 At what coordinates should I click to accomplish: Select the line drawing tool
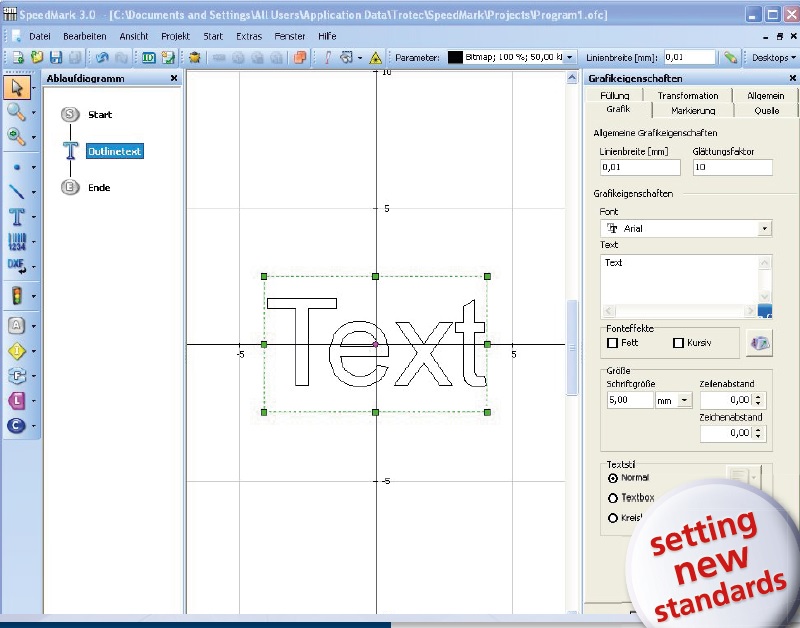pyautogui.click(x=16, y=191)
